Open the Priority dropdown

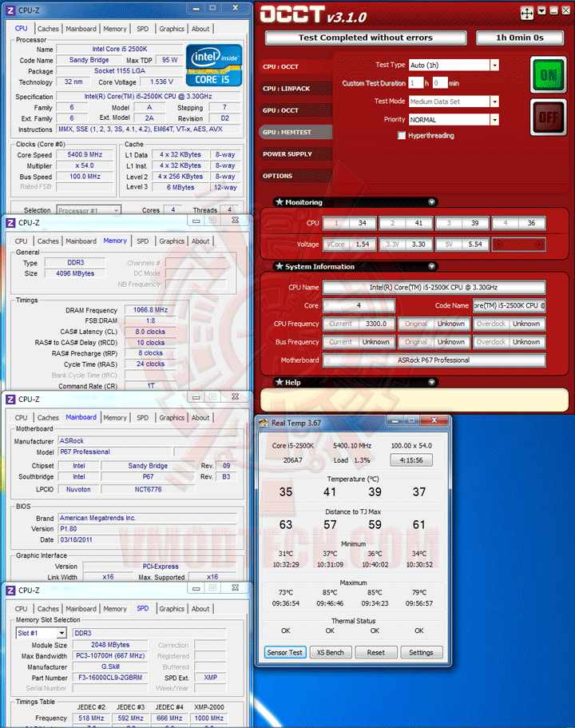(494, 120)
